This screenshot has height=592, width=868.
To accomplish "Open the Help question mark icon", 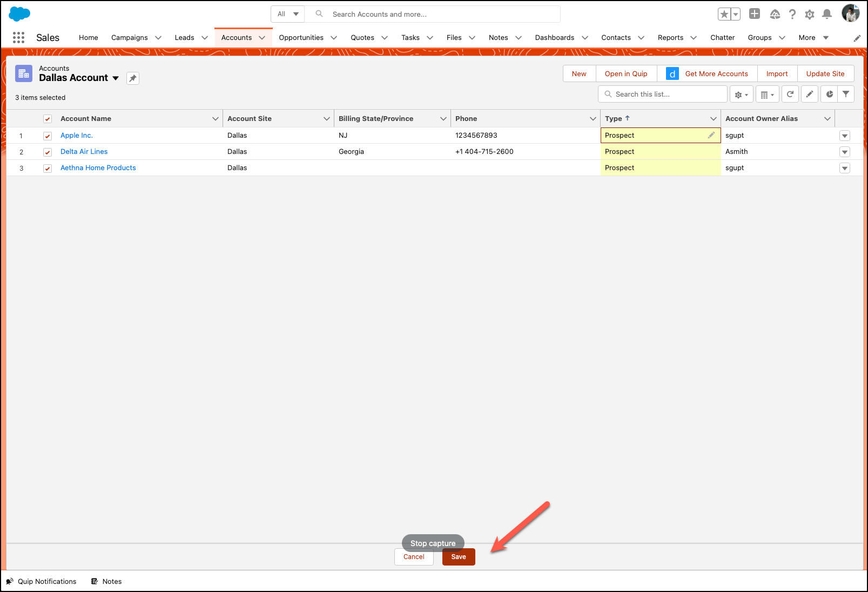I will point(792,14).
